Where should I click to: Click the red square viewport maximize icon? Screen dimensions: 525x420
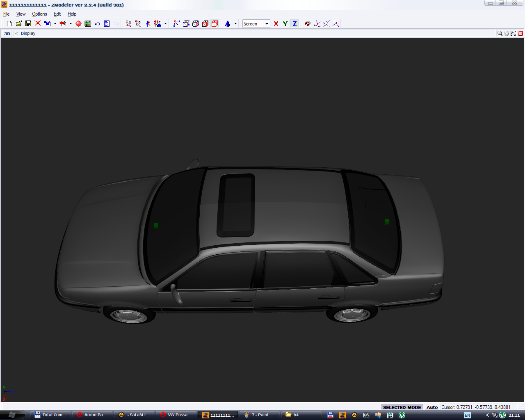[521, 33]
